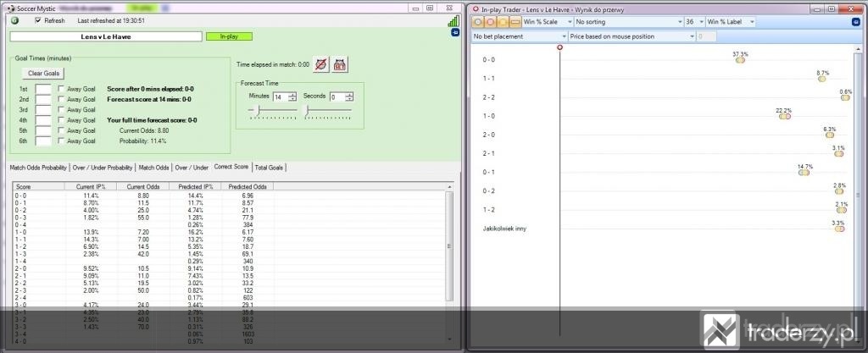Click the Jakikolwiek inny marker at 3.3%
The width and height of the screenshot is (868, 353).
(x=840, y=229)
